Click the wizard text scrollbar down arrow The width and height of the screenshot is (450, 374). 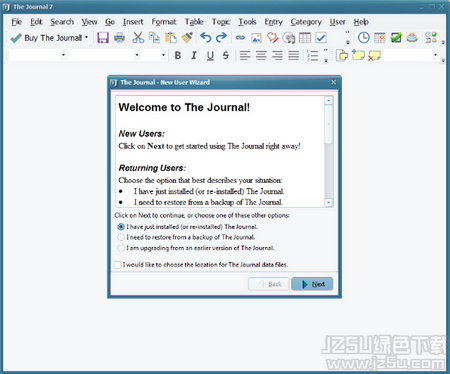click(329, 202)
